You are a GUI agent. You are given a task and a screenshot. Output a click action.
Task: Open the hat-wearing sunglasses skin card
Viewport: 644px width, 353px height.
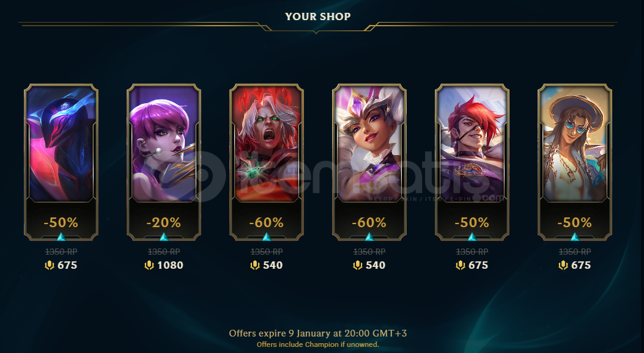(575, 162)
